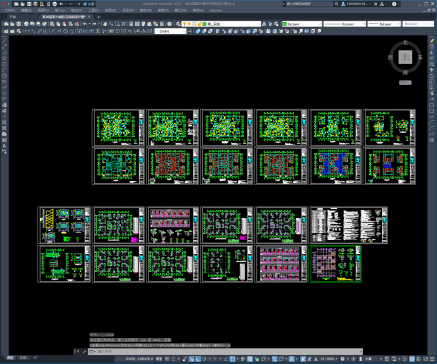Open the first (File) menu in menu bar
The width and height of the screenshot is (437, 364).
point(10,10)
